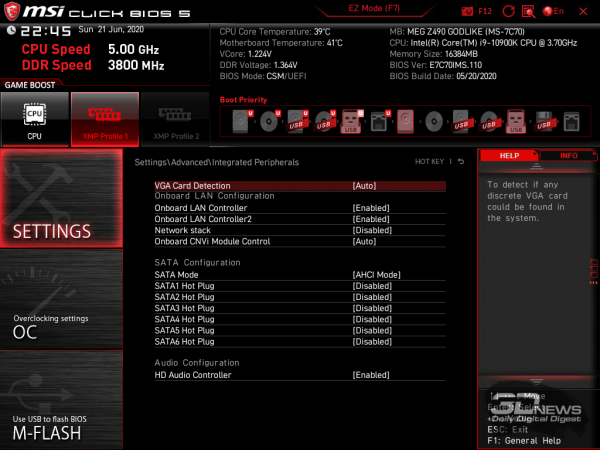Screen dimensions: 600x450
Task: Open VGA Card Detection Auto option
Action: pyautogui.click(x=364, y=186)
